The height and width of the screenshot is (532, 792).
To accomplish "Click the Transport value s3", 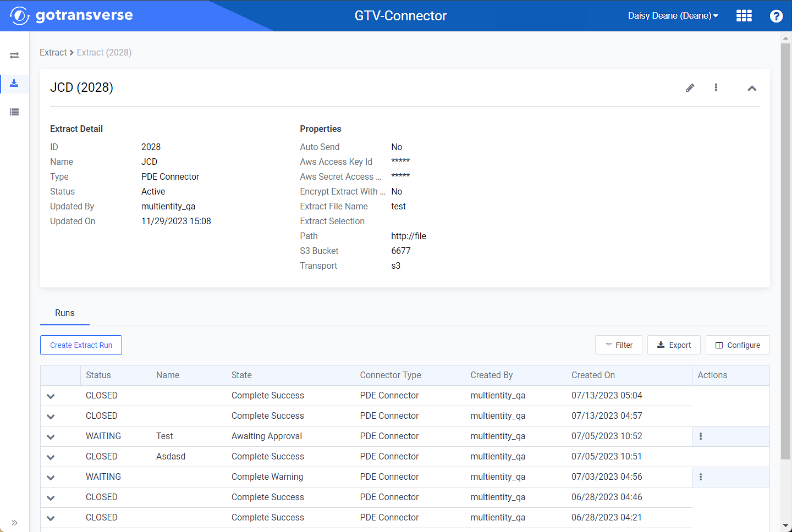I will coord(395,265).
